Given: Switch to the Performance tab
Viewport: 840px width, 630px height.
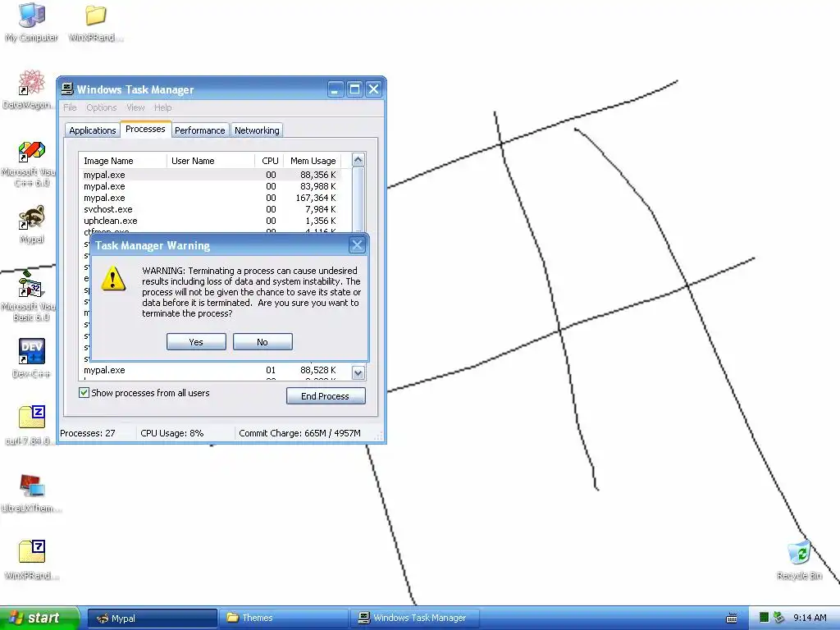Looking at the screenshot, I should coord(200,130).
